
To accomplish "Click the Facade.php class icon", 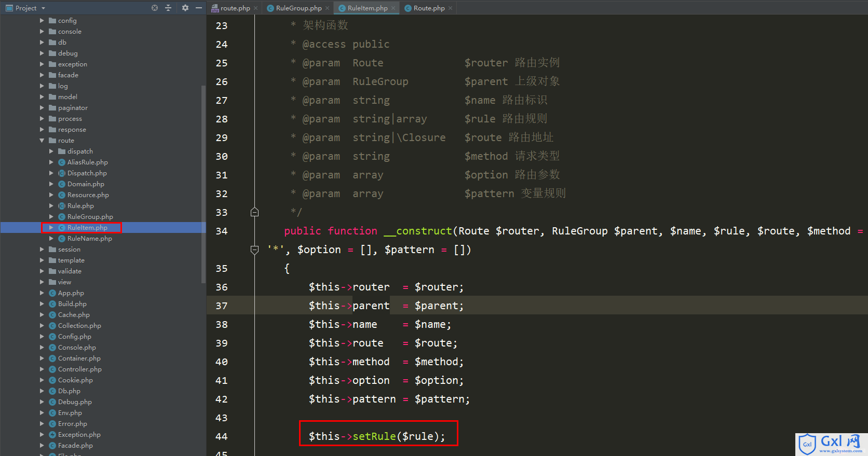I will pos(52,446).
